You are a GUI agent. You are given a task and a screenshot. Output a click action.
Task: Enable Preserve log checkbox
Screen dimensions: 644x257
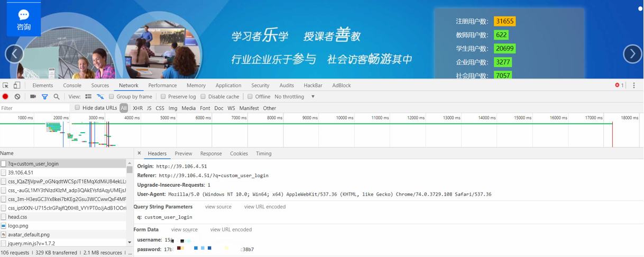163,97
